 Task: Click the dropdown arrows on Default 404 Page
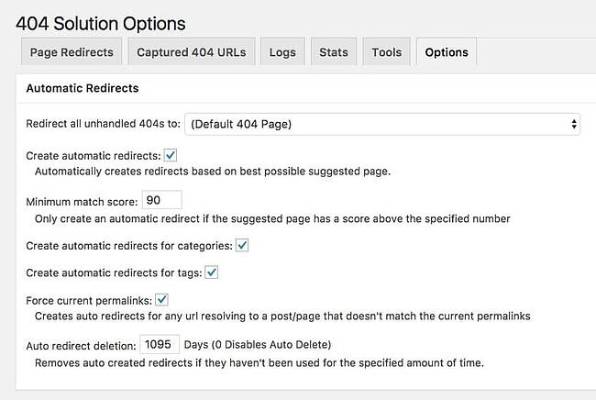pos(574,124)
